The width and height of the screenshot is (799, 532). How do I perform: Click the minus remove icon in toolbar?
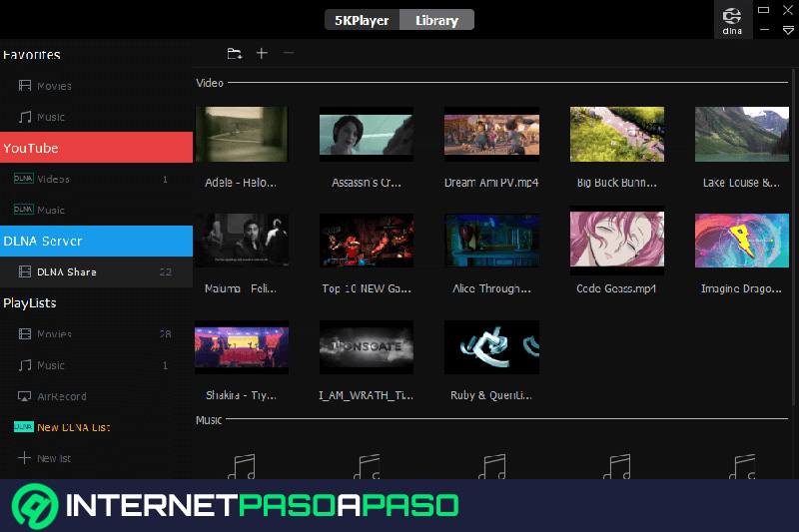coord(289,53)
